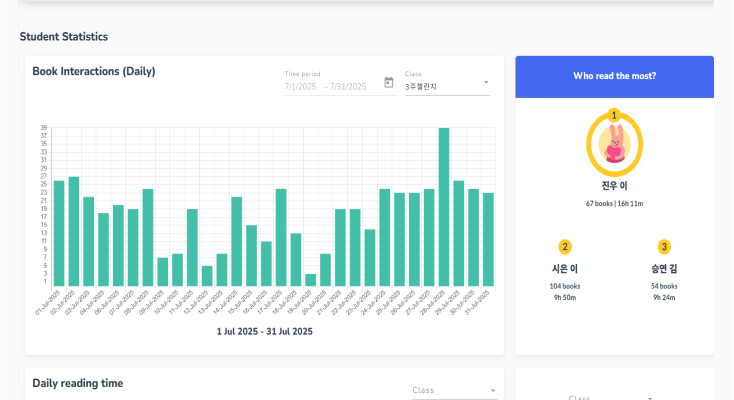Click the rank 3 badge
The width and height of the screenshot is (734, 400).
[x=664, y=247]
